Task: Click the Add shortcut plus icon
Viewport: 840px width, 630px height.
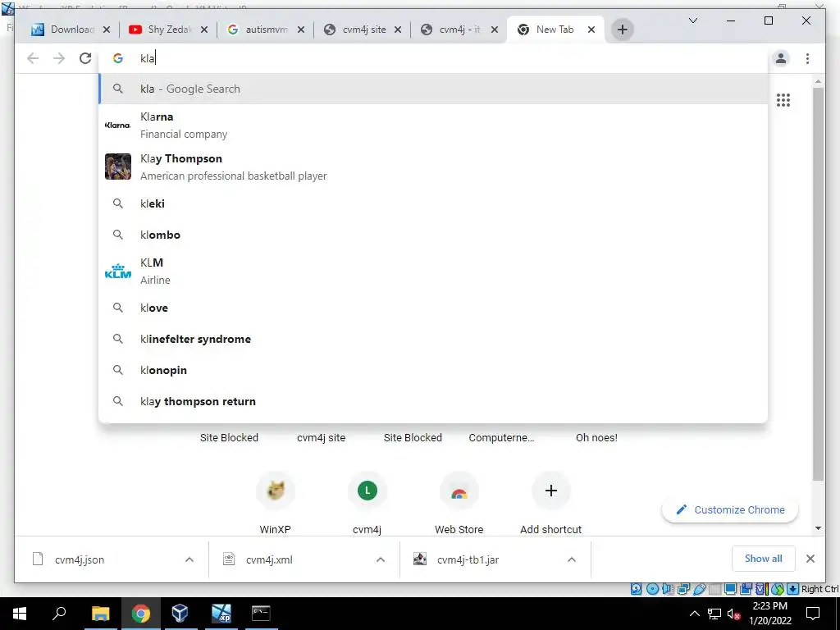Action: 550,491
